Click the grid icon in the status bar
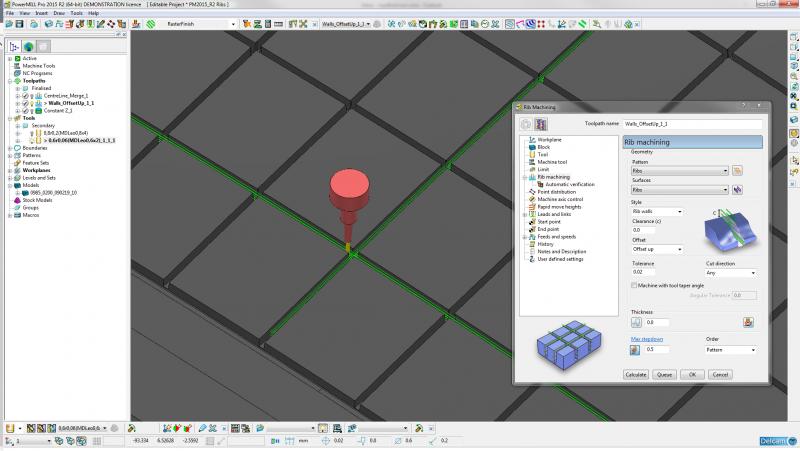 coord(96,441)
